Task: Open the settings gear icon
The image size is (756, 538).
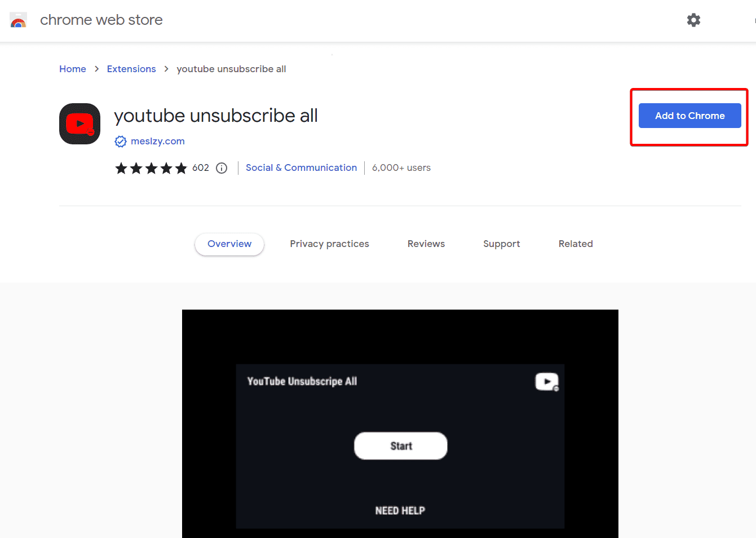Action: tap(693, 20)
